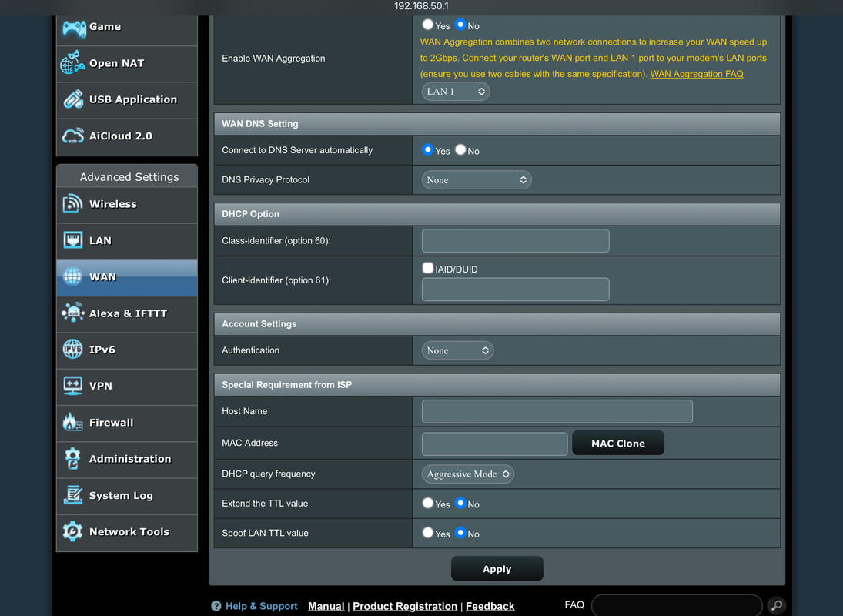Click the Apply button

tap(497, 569)
